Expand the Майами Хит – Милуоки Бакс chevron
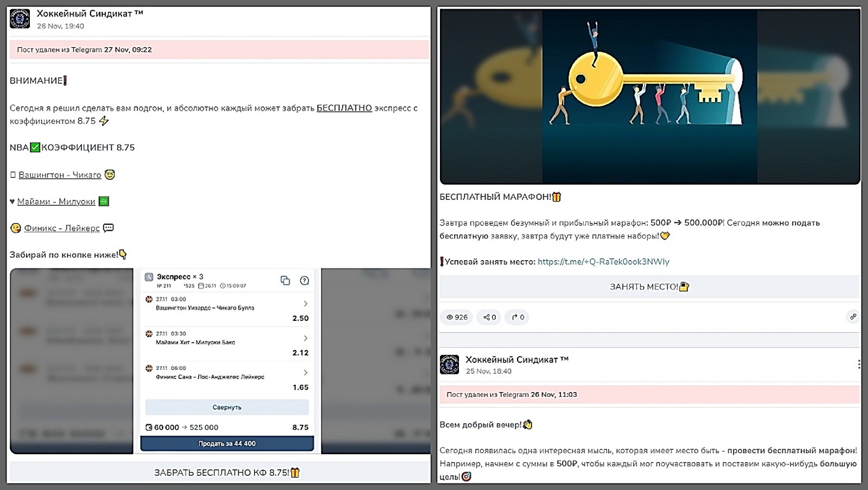The height and width of the screenshot is (490, 868). (305, 338)
